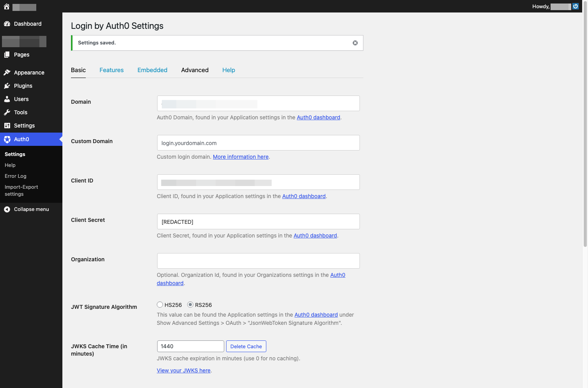Click the Plugins plug icon
The height and width of the screenshot is (388, 588).
7,86
